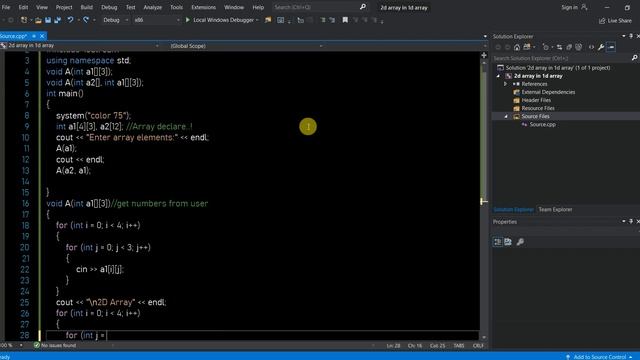Viewport: 640px width, 360px height.
Task: Click the New Project toolbar icon
Action: pyautogui.click(x=24, y=20)
